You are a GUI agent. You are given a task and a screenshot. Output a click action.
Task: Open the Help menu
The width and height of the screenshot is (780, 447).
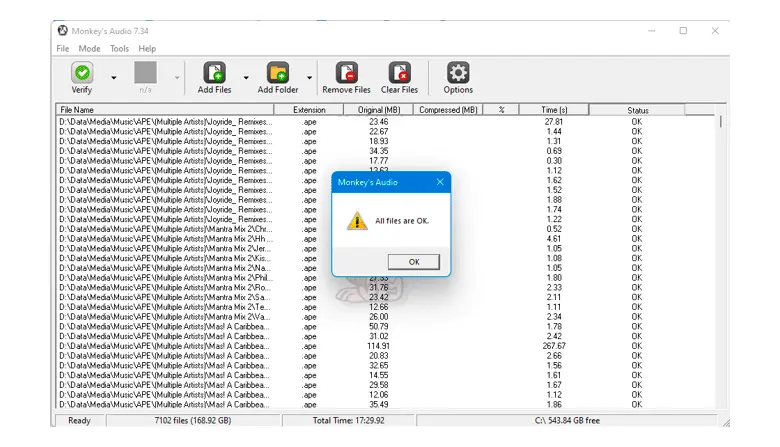pos(147,48)
